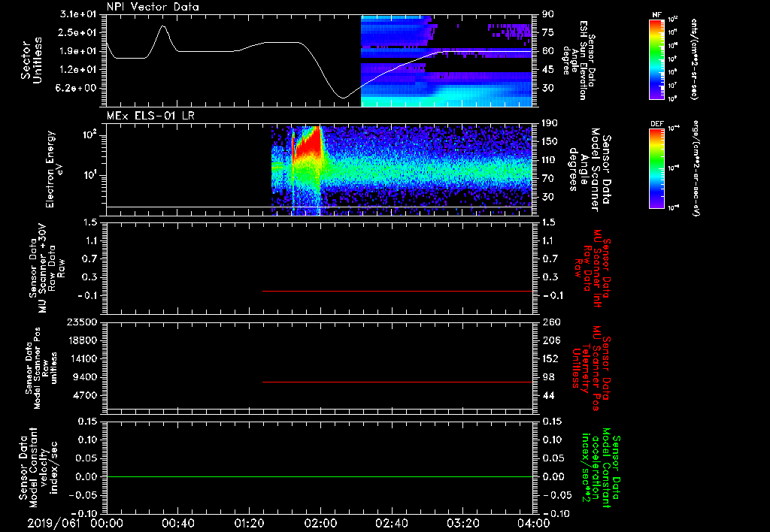
Task: Click the "4700" tick value
Action: click(85, 395)
